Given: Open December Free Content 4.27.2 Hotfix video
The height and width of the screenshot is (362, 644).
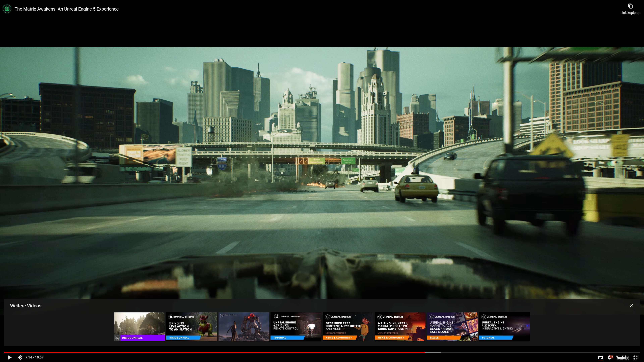Looking at the screenshot, I should 348,326.
